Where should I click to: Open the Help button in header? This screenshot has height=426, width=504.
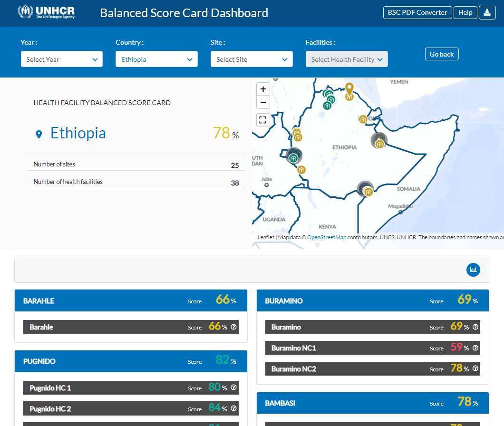pyautogui.click(x=465, y=13)
